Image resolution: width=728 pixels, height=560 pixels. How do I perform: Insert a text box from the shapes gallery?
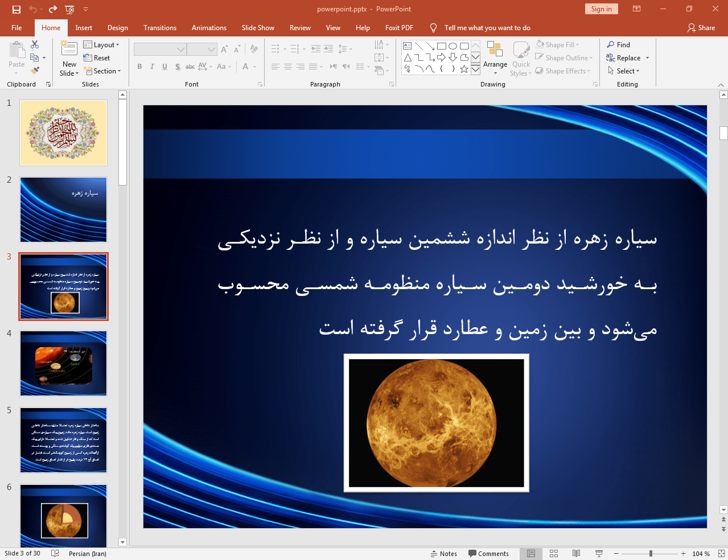[407, 46]
